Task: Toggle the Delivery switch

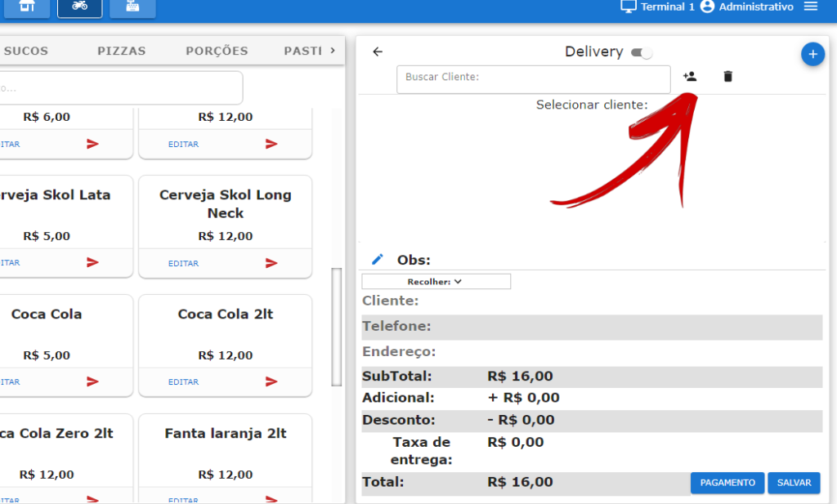Action: (x=641, y=52)
